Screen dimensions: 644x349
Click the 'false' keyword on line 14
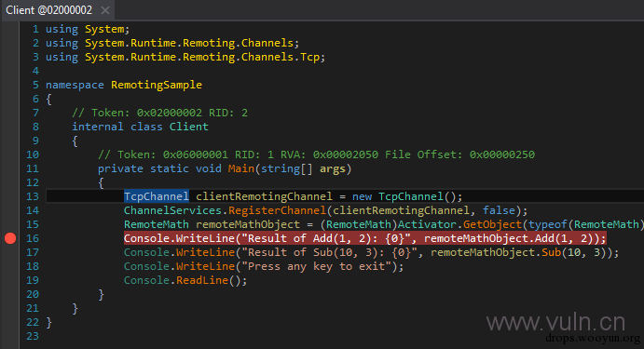click(499, 210)
